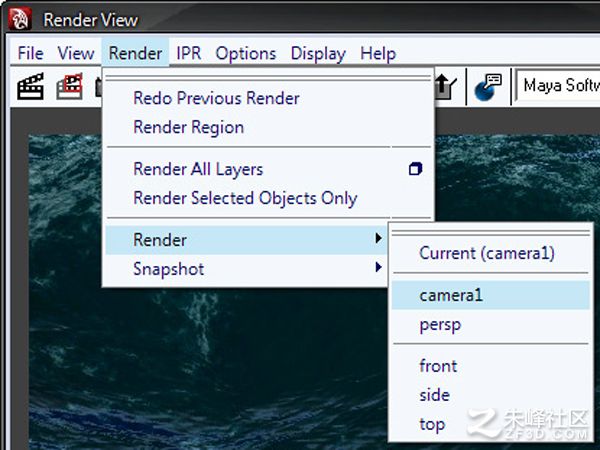Open the IPR menu
Image resolution: width=600 pixels, height=450 pixels.
tap(189, 53)
